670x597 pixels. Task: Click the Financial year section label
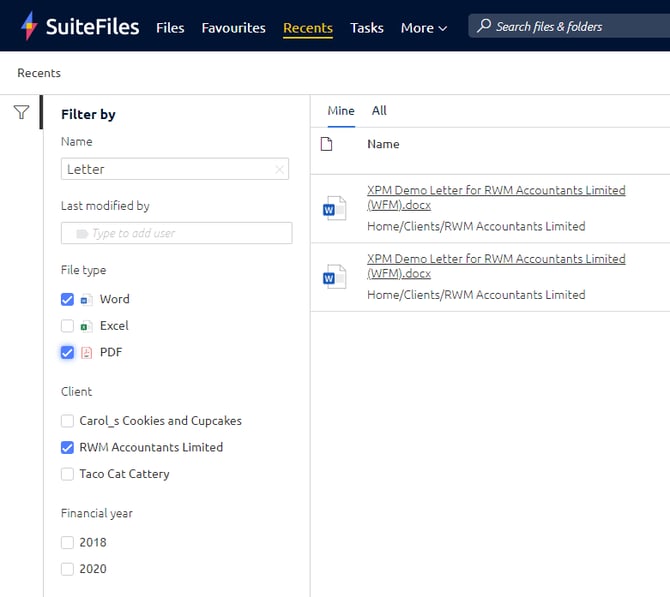[x=97, y=513]
